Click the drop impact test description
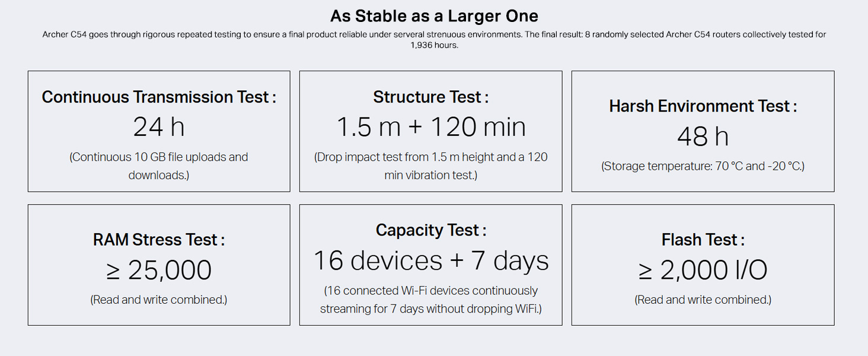 coord(431,166)
